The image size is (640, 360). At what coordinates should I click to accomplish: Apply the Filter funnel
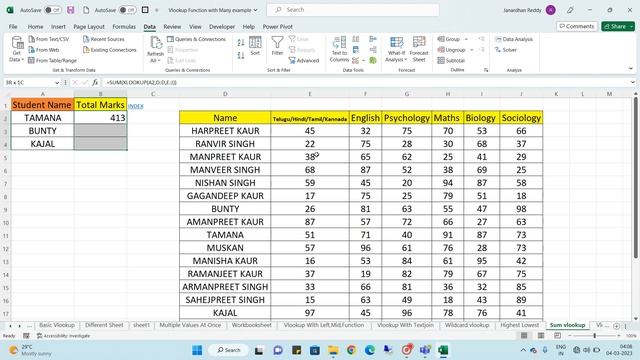click(x=277, y=46)
